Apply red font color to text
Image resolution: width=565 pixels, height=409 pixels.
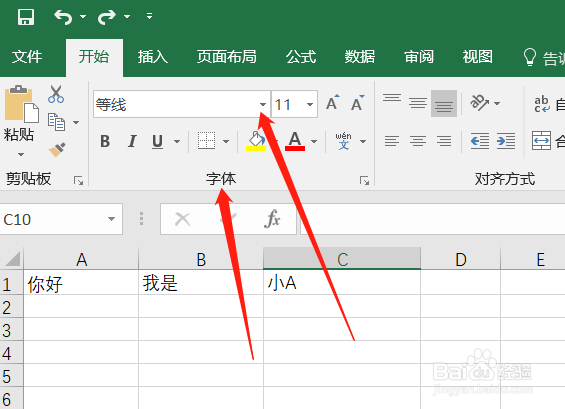coord(295,141)
